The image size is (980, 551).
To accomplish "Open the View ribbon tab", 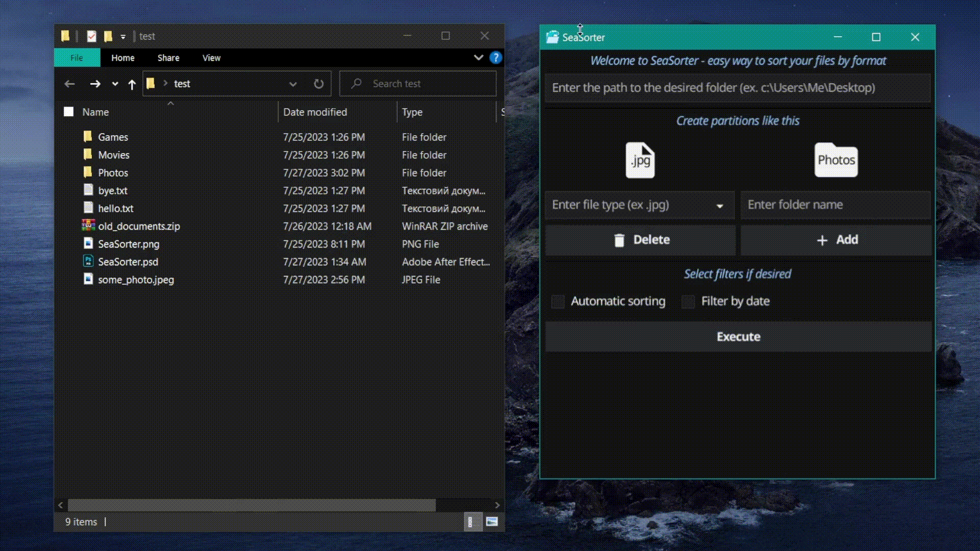I will point(211,58).
